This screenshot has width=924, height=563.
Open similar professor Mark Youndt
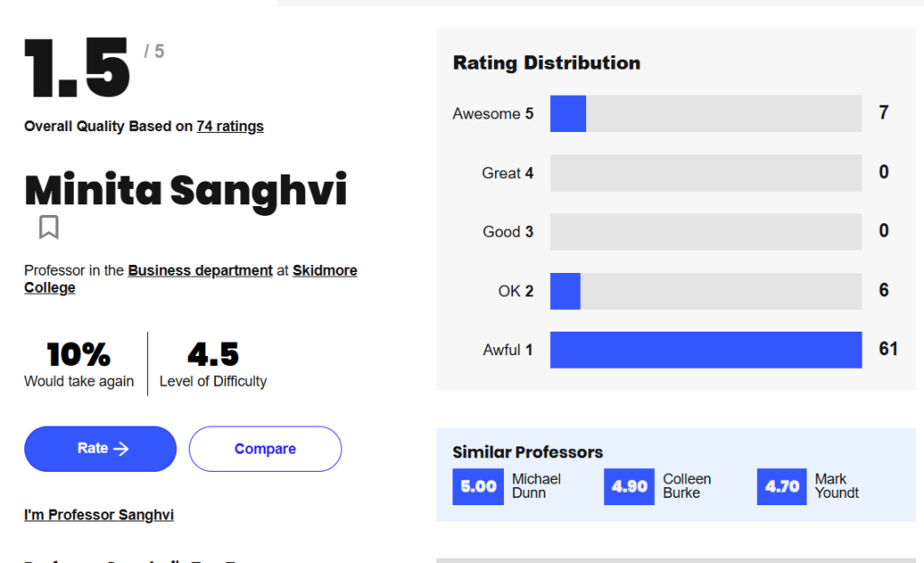[836, 486]
